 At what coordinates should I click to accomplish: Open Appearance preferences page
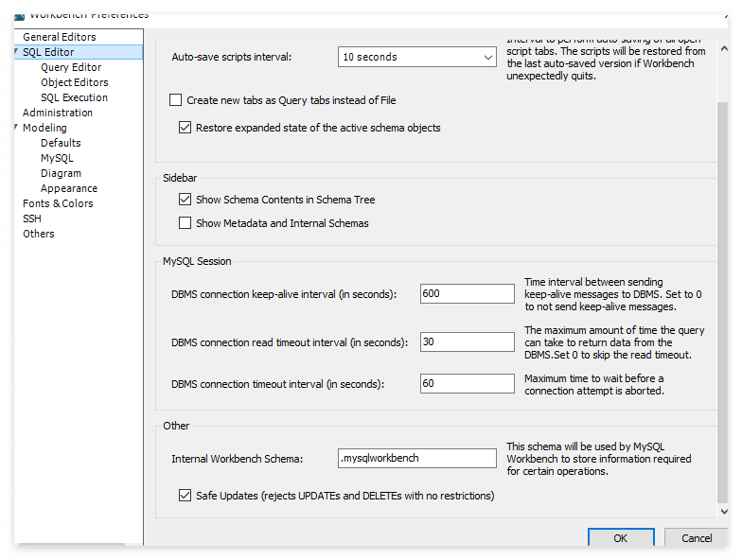[x=69, y=188]
